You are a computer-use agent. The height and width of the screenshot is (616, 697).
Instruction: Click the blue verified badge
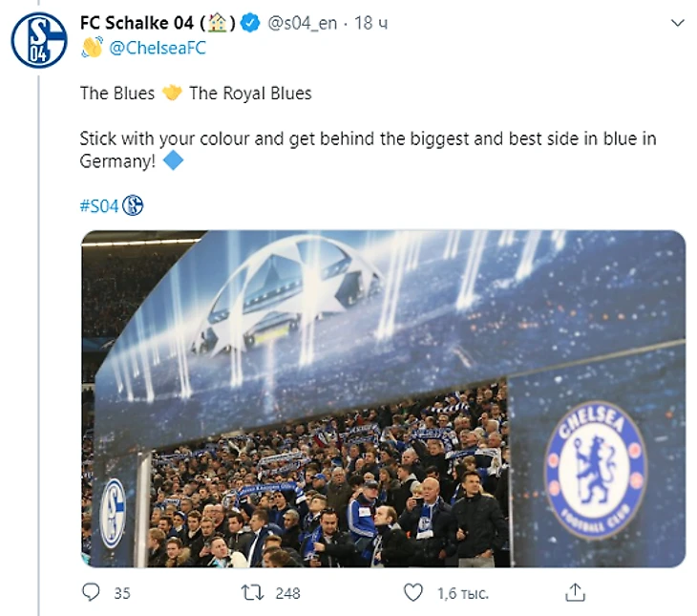tap(251, 23)
